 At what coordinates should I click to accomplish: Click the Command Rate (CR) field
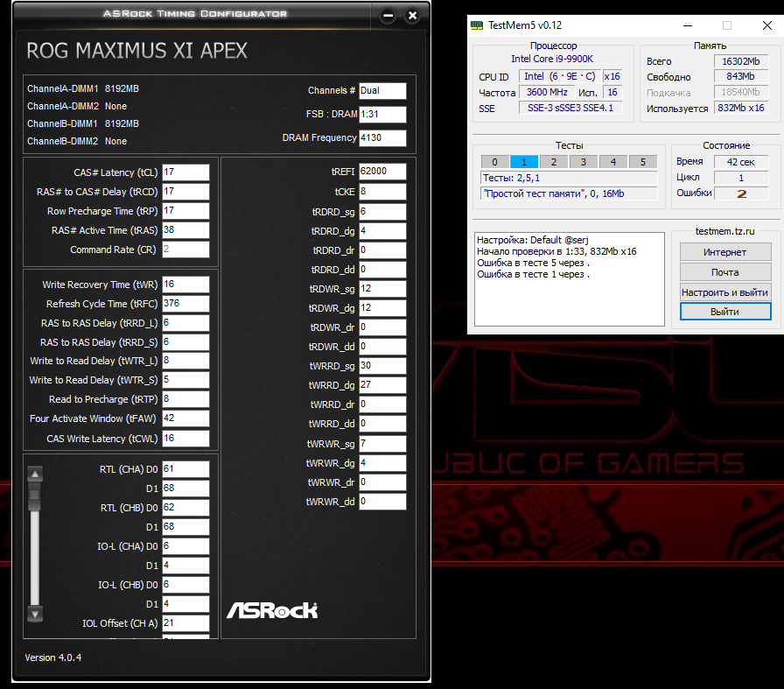tap(185, 250)
